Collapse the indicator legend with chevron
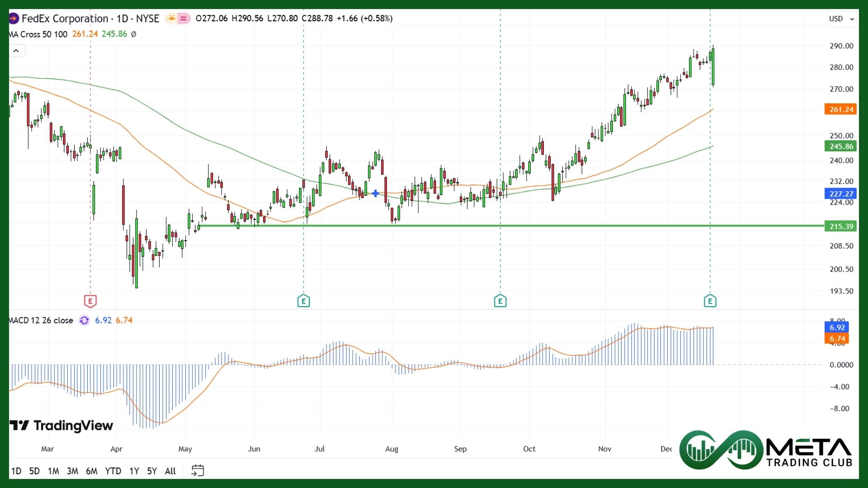Image resolution: width=868 pixels, height=488 pixels. point(16,51)
